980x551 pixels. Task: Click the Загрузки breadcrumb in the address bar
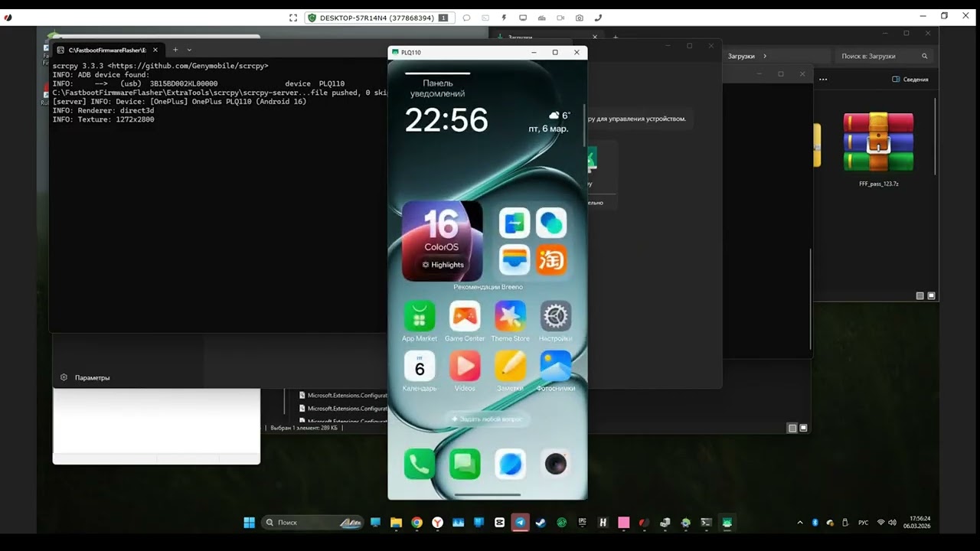click(x=741, y=56)
